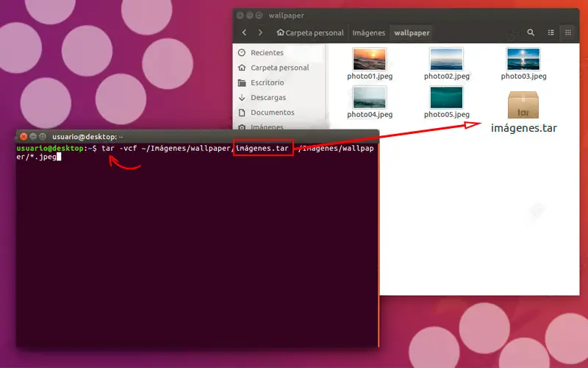Click the wallpaper window title
The image size is (588, 368).
click(x=286, y=15)
